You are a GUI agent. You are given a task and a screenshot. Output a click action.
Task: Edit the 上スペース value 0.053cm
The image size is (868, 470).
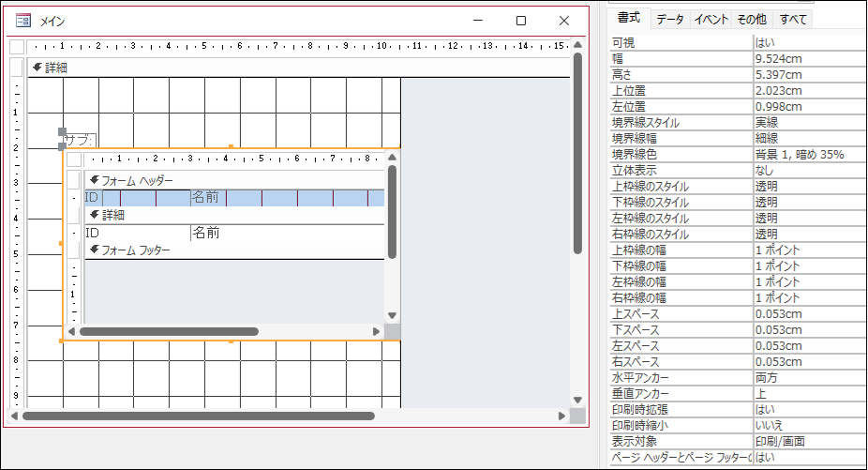pyautogui.click(x=810, y=314)
